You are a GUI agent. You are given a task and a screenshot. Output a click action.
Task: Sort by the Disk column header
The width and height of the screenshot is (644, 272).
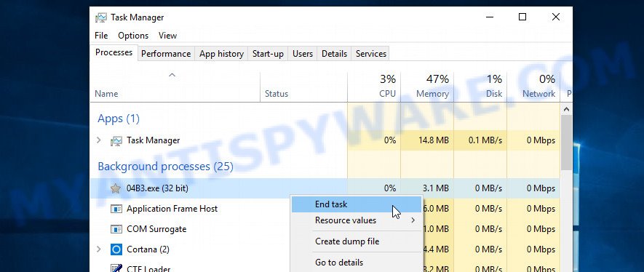pyautogui.click(x=480, y=87)
